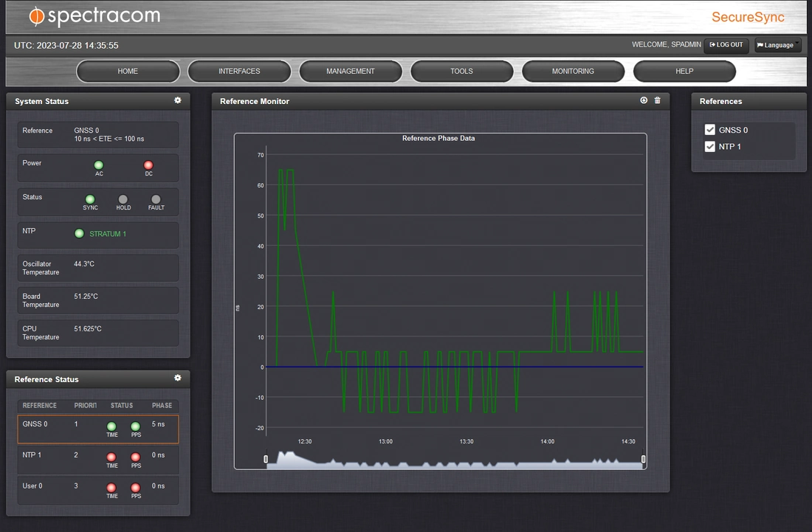Screen dimensions: 812x532
Task: Open the HOME menu
Action: point(128,72)
